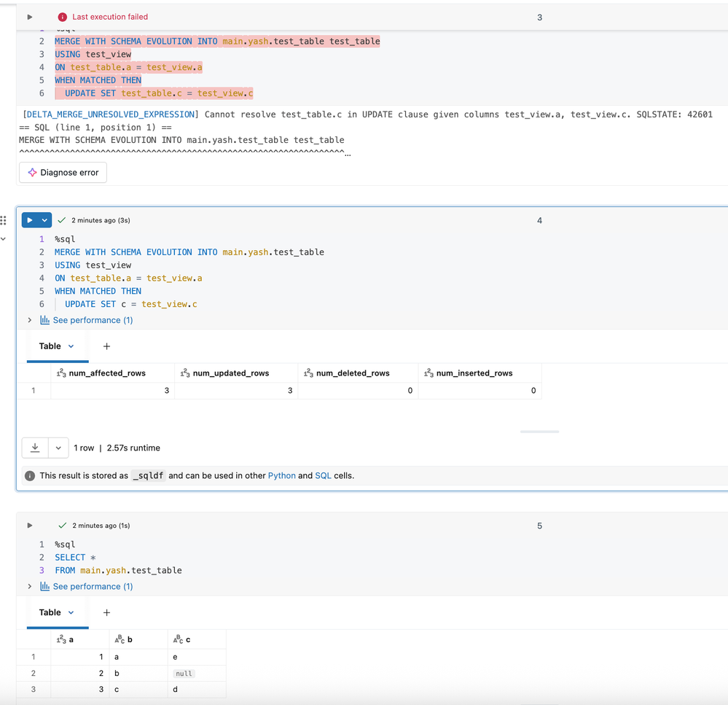Run the SELECT * FROM test_table cell
This screenshot has height=705, width=728.
click(29, 525)
